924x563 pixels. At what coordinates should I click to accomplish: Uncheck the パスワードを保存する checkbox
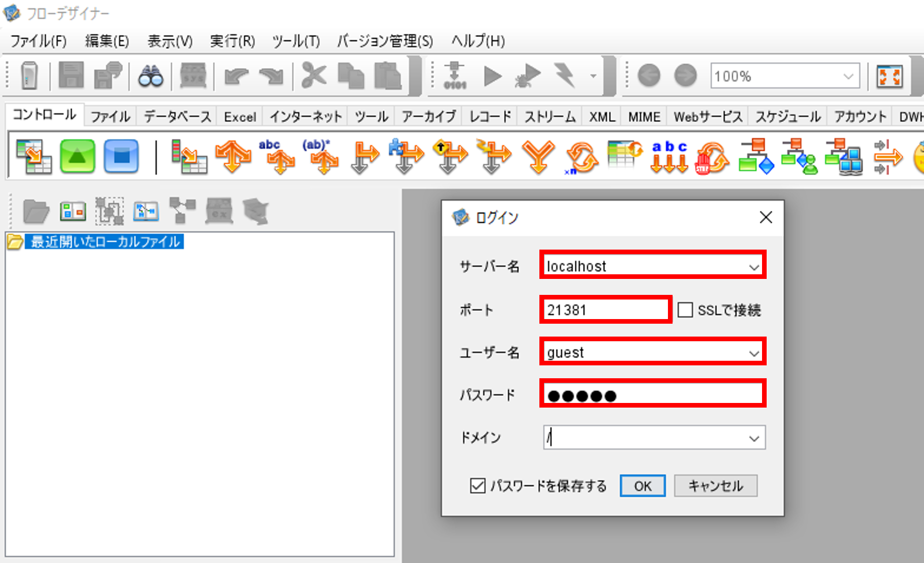coord(478,485)
